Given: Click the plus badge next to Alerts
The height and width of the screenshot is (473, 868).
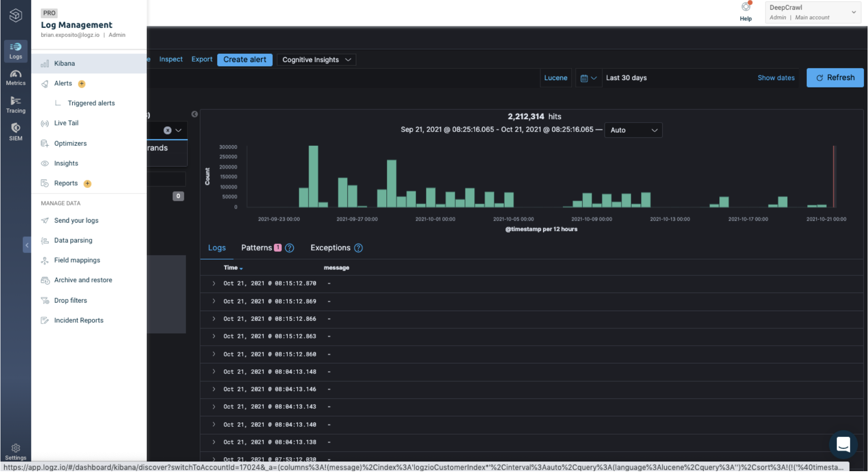Looking at the screenshot, I should [x=82, y=84].
